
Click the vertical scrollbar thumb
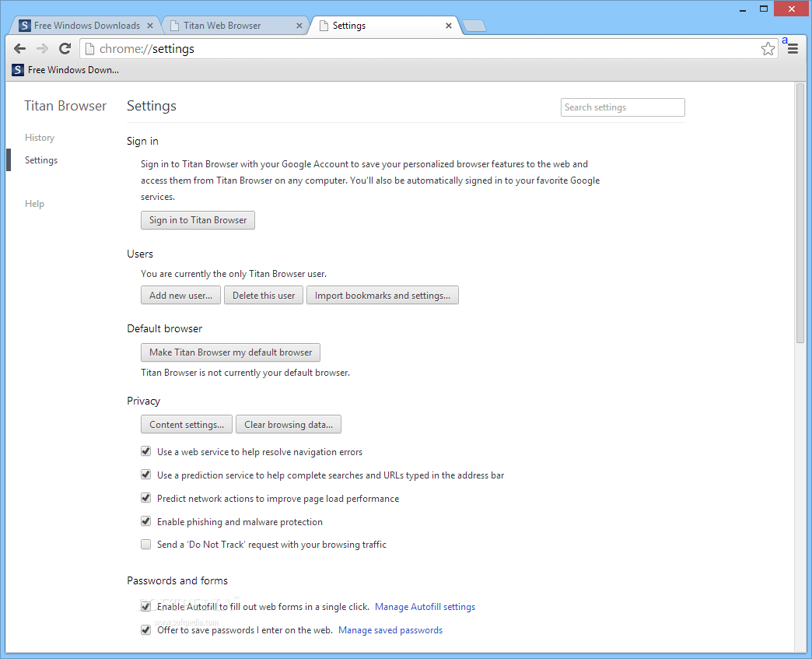(x=800, y=212)
